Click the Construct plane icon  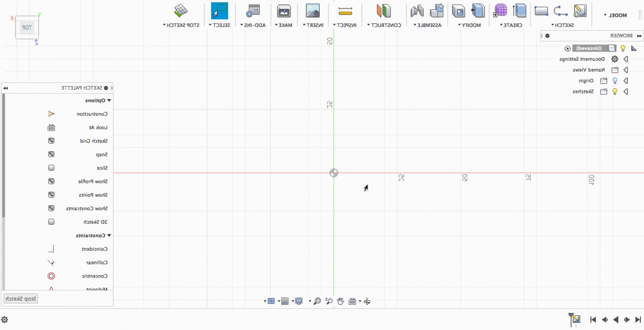(x=384, y=11)
